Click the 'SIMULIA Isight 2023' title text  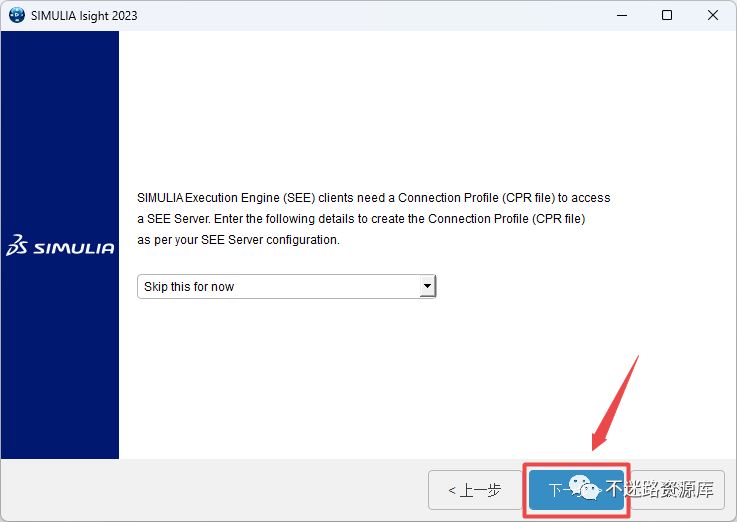click(x=84, y=16)
